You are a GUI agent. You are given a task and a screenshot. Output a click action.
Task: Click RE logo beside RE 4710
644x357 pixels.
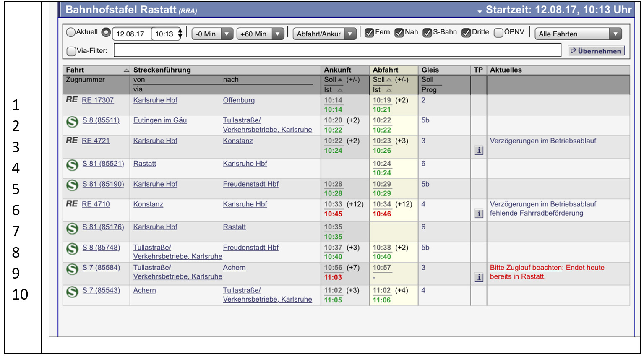coord(72,203)
